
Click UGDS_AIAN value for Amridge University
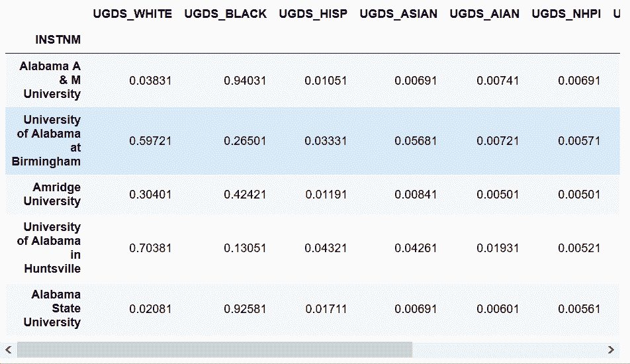[x=498, y=195]
